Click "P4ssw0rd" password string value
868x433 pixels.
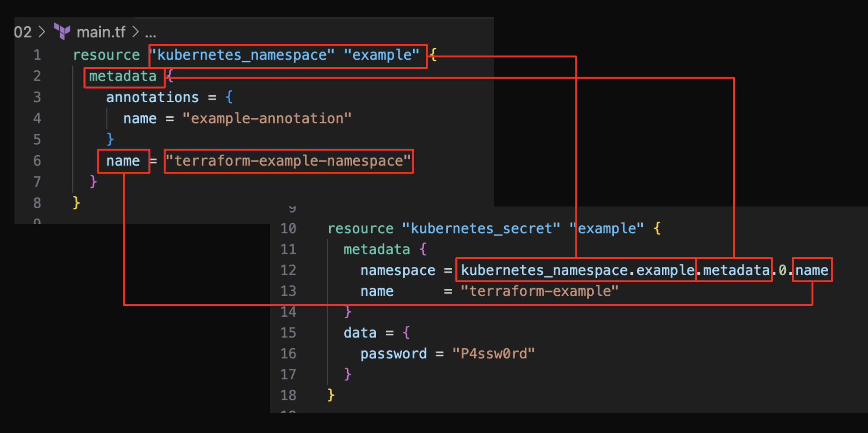pyautogui.click(x=493, y=354)
